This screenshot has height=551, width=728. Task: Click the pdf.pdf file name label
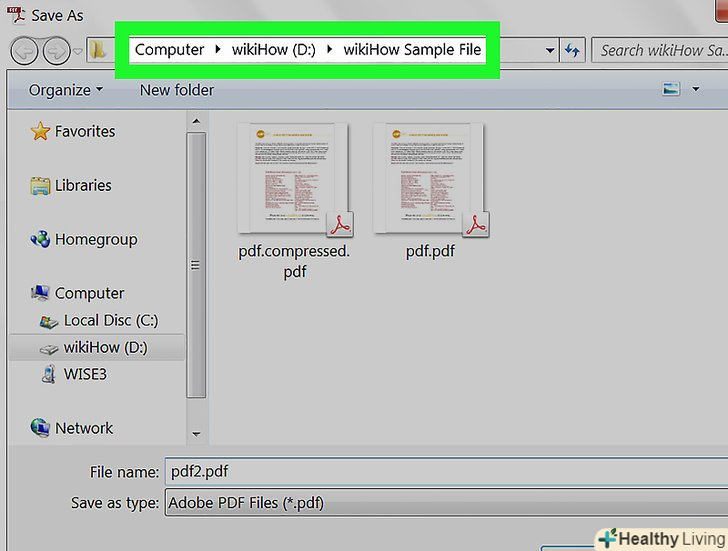pyautogui.click(x=430, y=251)
